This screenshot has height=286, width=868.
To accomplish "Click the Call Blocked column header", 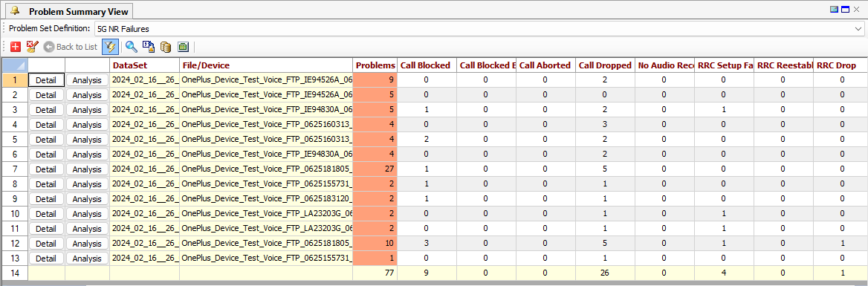I will pyautogui.click(x=427, y=65).
